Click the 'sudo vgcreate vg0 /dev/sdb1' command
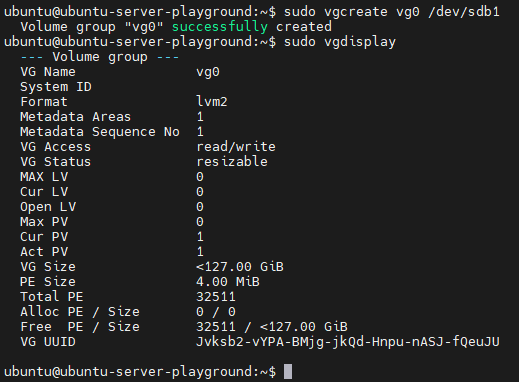This screenshot has height=382, width=519. (392, 12)
